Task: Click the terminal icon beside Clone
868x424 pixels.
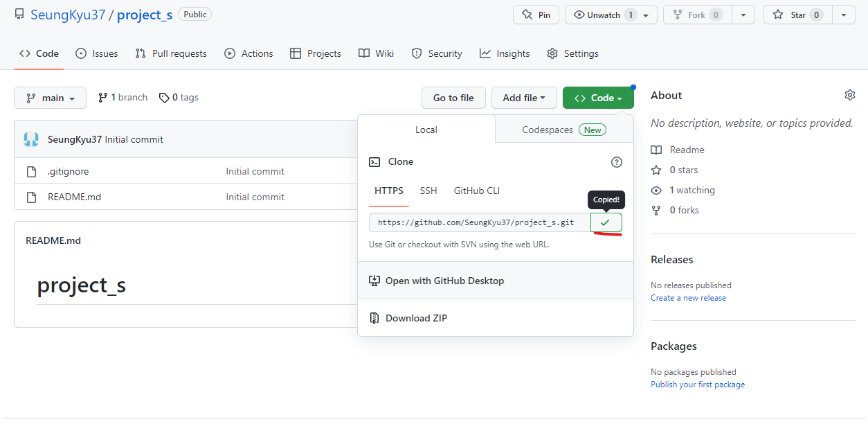Action: tap(374, 162)
